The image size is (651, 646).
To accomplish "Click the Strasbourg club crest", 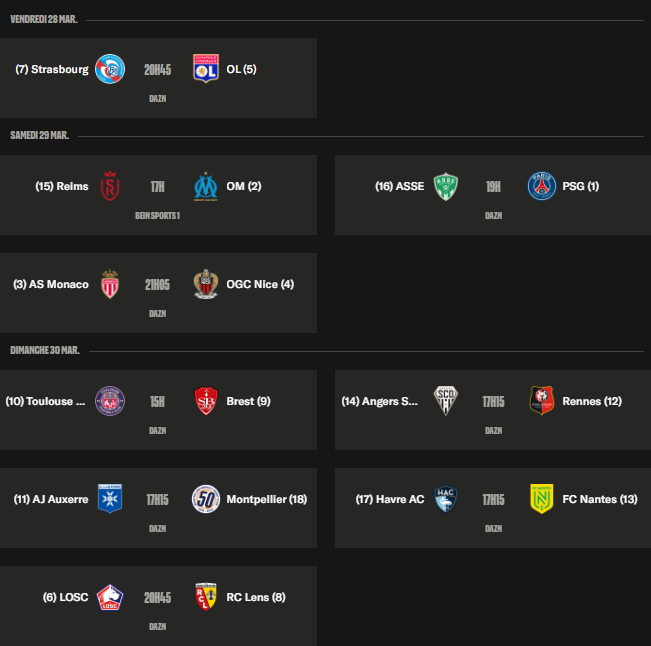I will pyautogui.click(x=109, y=69).
